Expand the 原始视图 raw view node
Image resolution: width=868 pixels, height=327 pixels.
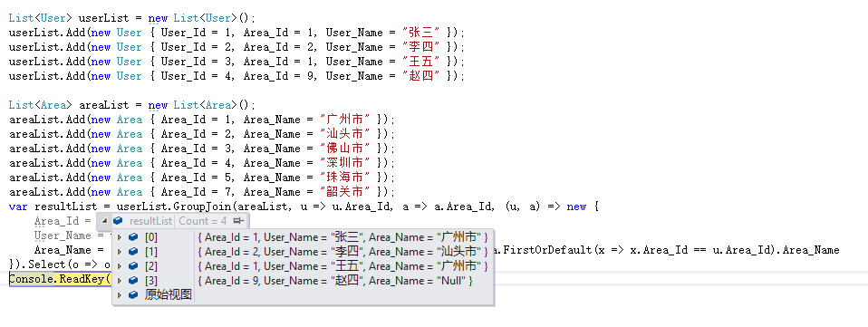(x=119, y=295)
